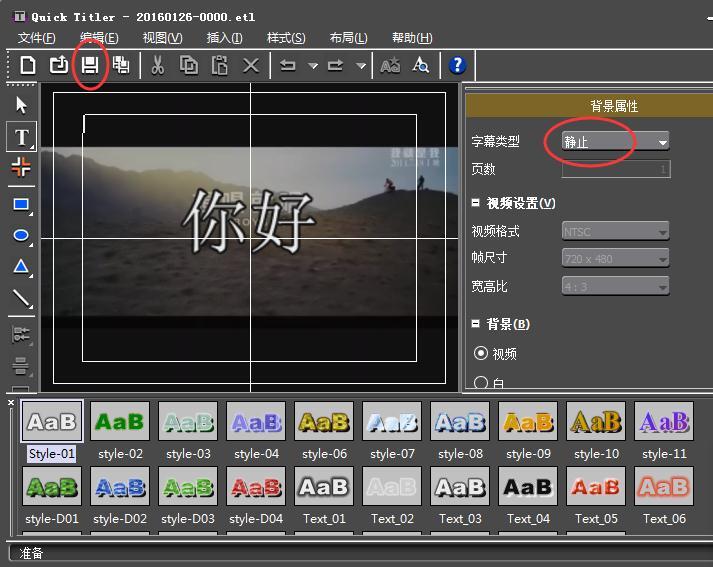Apply the Text_03 style thumbnail
Image resolution: width=713 pixels, height=567 pixels.
(x=460, y=487)
